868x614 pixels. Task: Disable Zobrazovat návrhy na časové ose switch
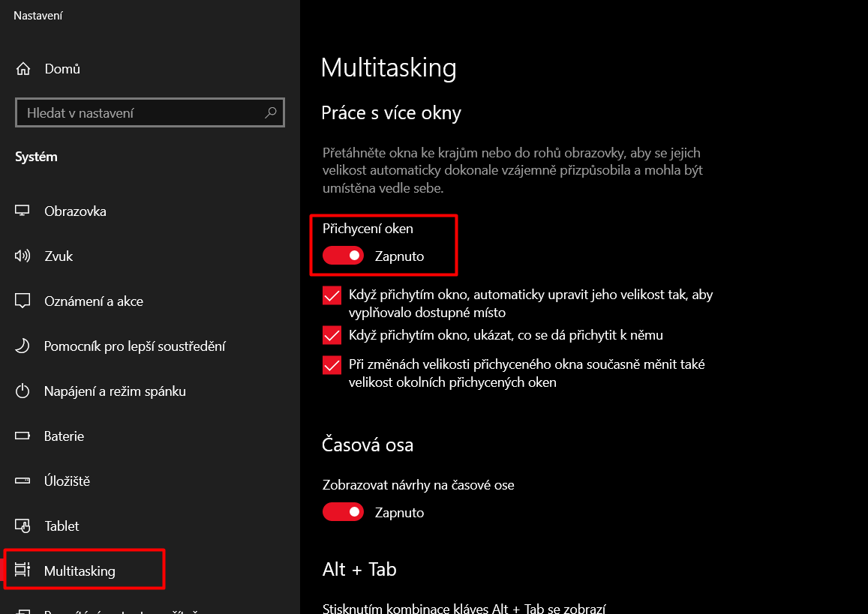[x=343, y=513]
